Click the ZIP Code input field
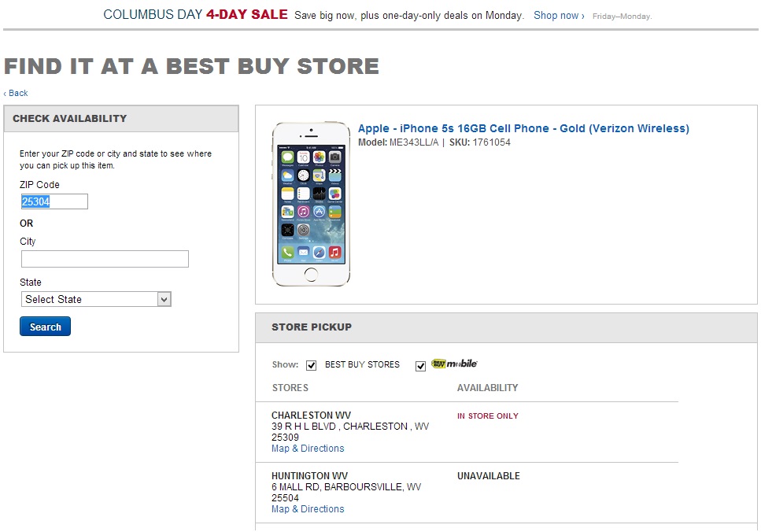The width and height of the screenshot is (761, 532). (54, 201)
